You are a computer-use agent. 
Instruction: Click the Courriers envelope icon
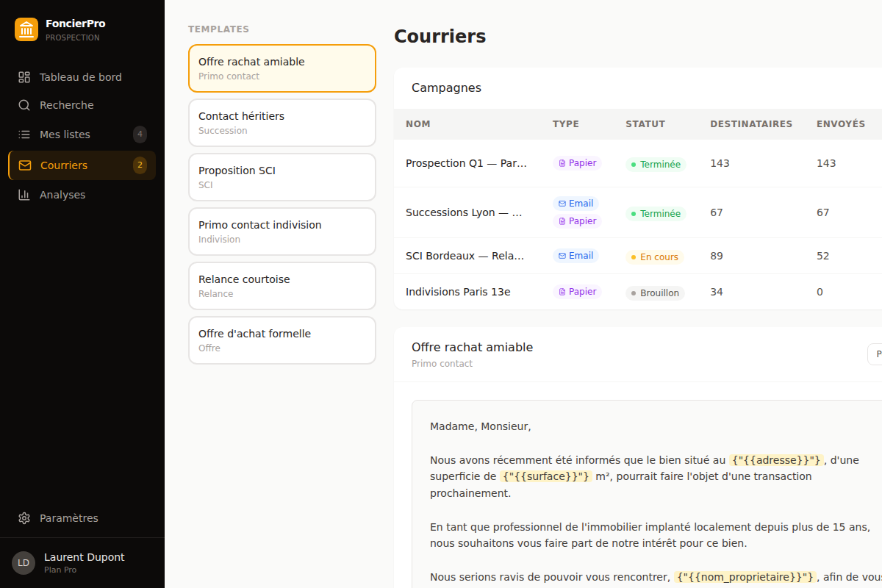(x=25, y=165)
